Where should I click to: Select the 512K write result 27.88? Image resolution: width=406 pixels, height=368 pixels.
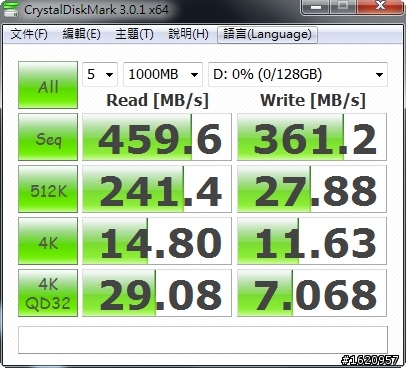click(x=312, y=189)
